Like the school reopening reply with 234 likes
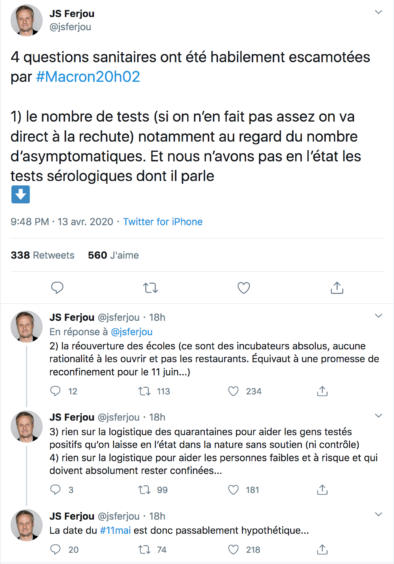The width and height of the screenshot is (394, 564). (x=234, y=391)
